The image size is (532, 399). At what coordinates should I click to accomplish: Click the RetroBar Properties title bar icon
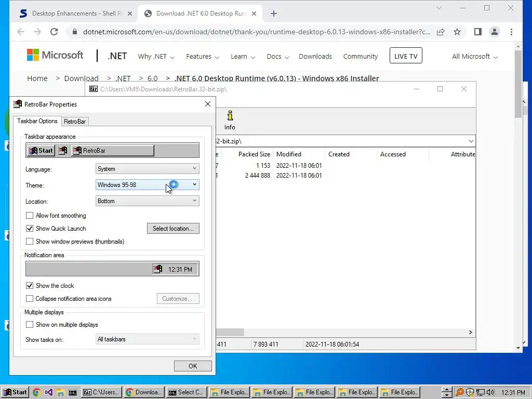pyautogui.click(x=18, y=104)
